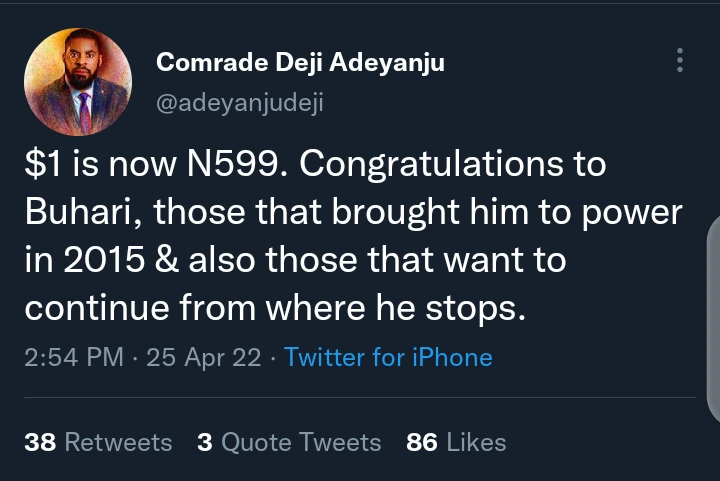Show the 86 Likes list
This screenshot has width=720, height=481.
click(x=456, y=442)
